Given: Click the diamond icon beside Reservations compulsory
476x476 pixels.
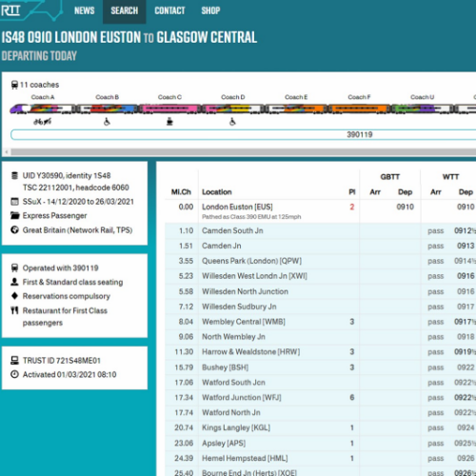Looking at the screenshot, I should pyautogui.click(x=14, y=296).
